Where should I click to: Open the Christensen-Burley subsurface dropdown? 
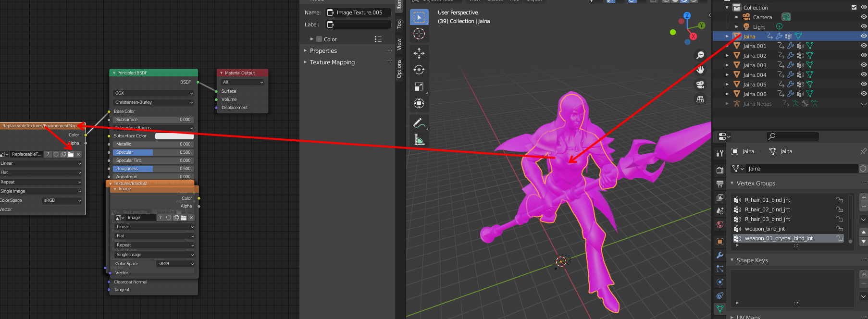154,102
